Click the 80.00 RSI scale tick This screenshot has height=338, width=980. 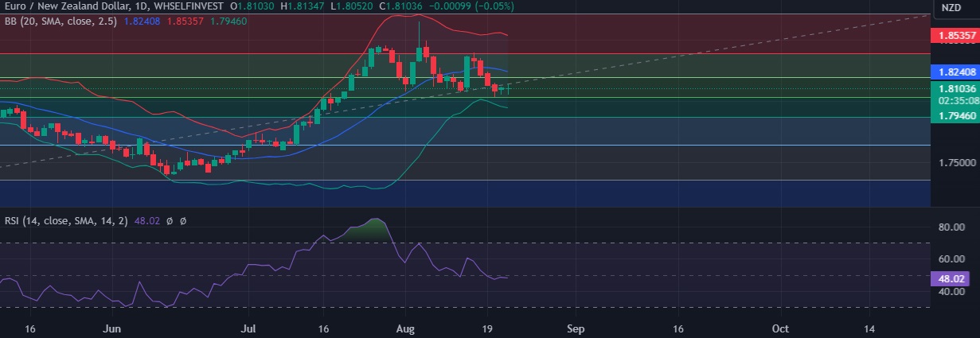(952, 227)
